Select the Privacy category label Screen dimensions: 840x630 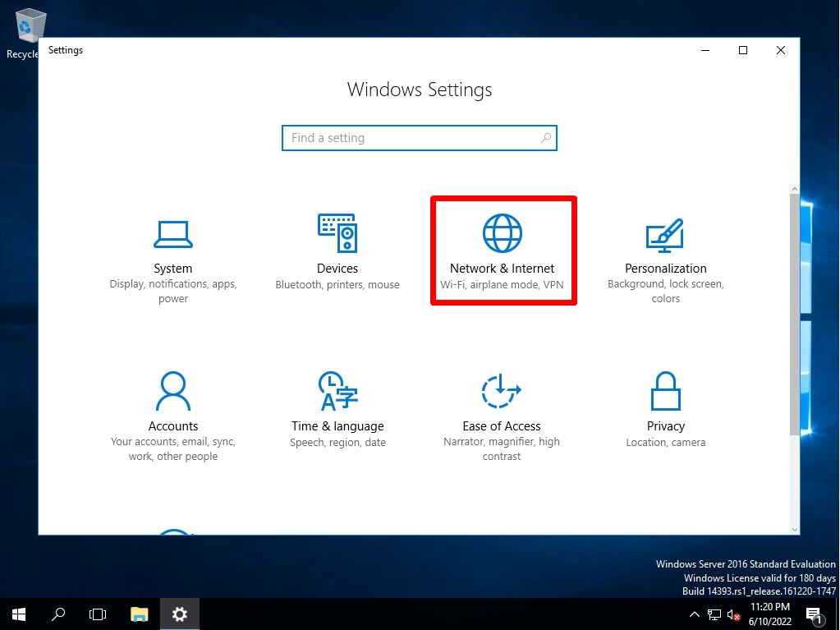coord(665,426)
